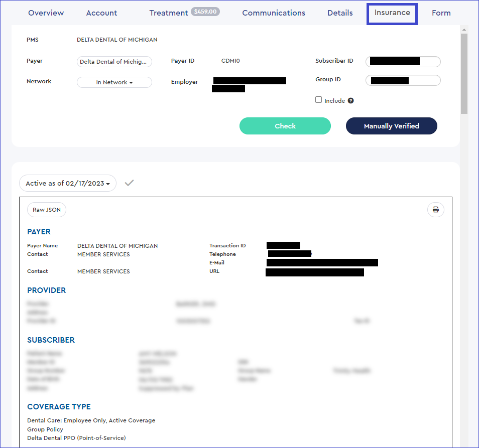Click the checkmark next to the date dropdown
Screen dimensions: 479x448
[x=129, y=183]
